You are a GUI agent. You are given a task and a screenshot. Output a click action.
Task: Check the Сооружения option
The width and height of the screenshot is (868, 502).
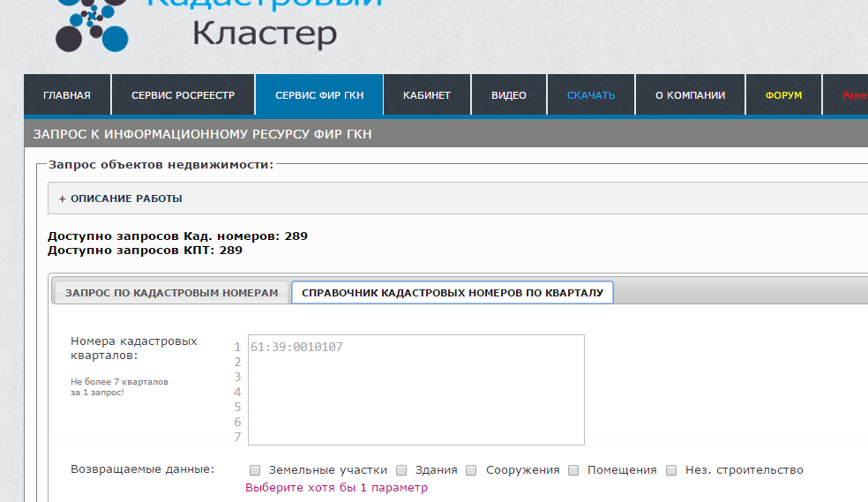click(471, 470)
